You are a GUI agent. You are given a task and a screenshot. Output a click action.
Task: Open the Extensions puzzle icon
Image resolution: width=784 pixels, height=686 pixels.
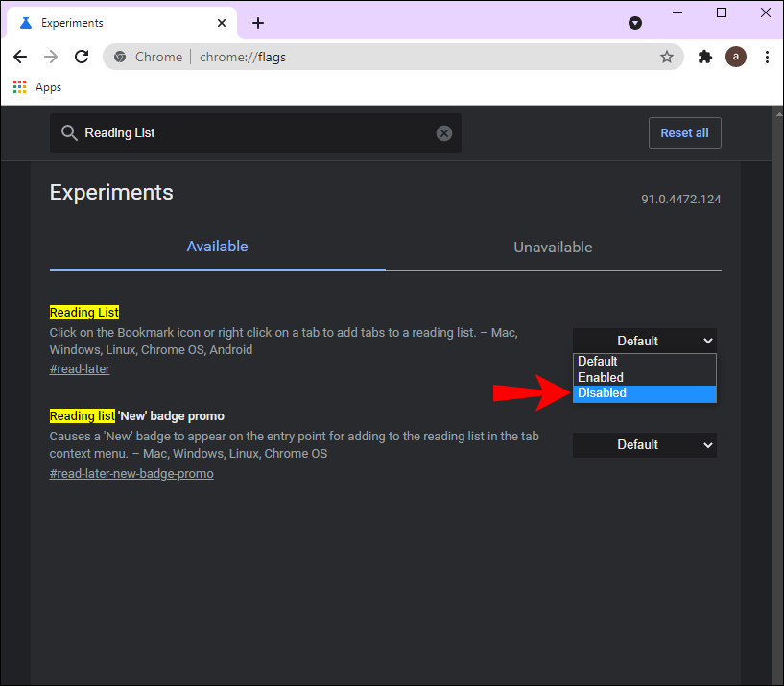705,57
